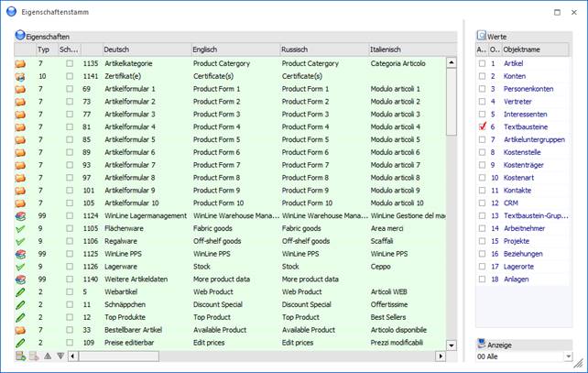Sort by the Englisch column header
Viewport: 588px width, 373px height.
click(x=233, y=49)
